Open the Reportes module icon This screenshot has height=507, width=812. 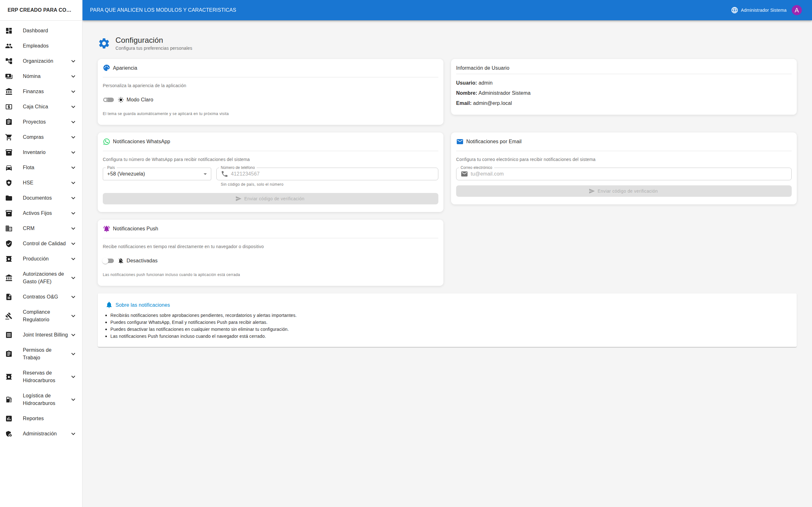pos(9,418)
